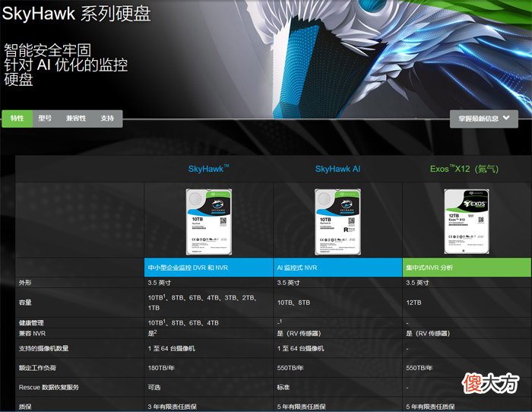The image size is (532, 412).
Task: Click SkyHawk AI's 550TB/年 workload value
Action: click(290, 368)
